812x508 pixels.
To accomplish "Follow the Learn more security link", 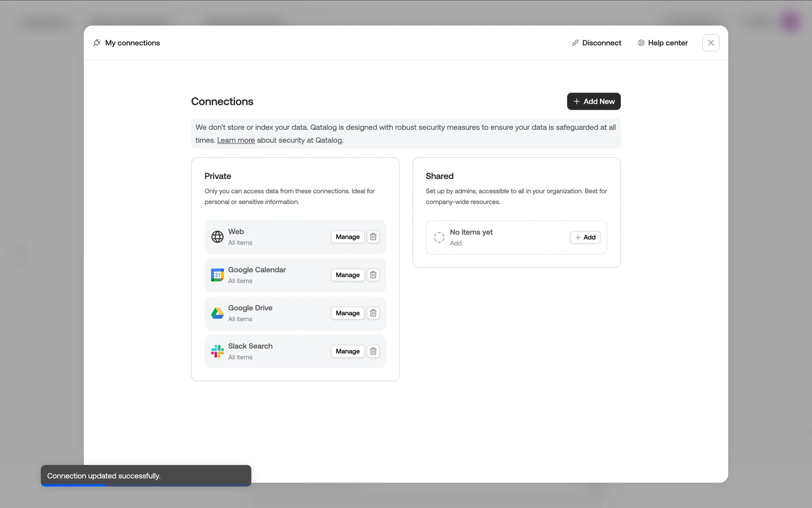I will pos(236,140).
